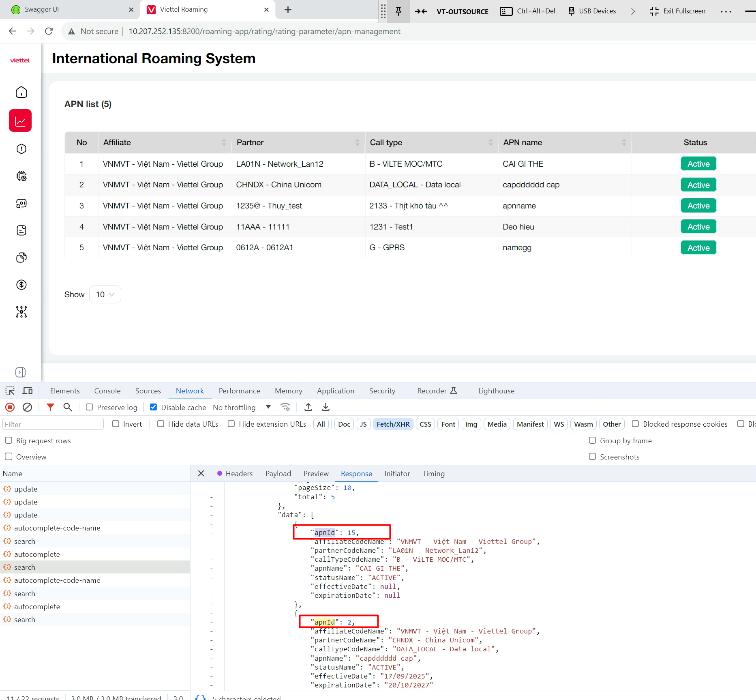Click the stop recording network log button
The height and width of the screenshot is (700, 756).
10,407
